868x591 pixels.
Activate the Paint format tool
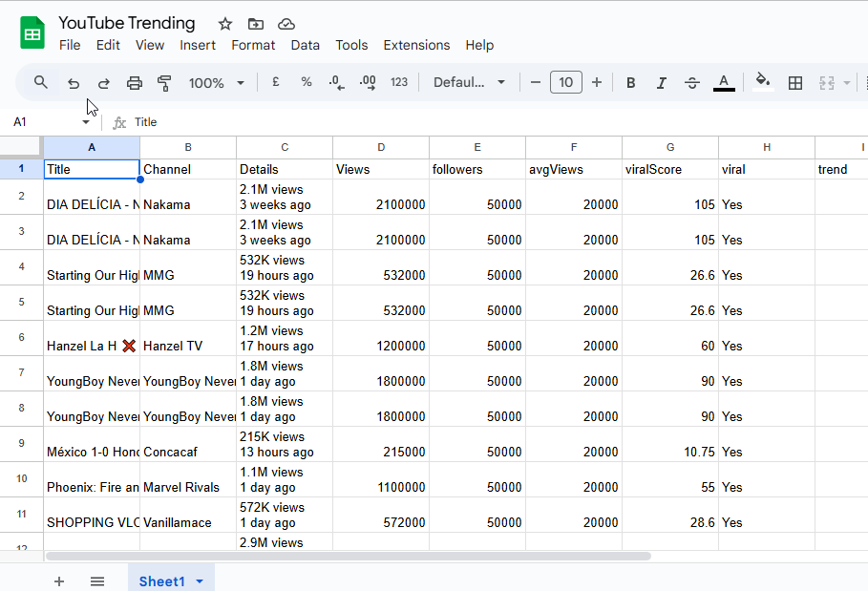[x=164, y=83]
